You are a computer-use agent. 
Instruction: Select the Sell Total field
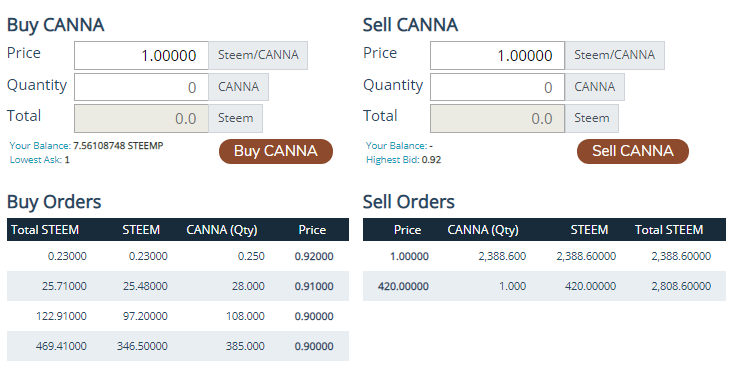click(497, 118)
